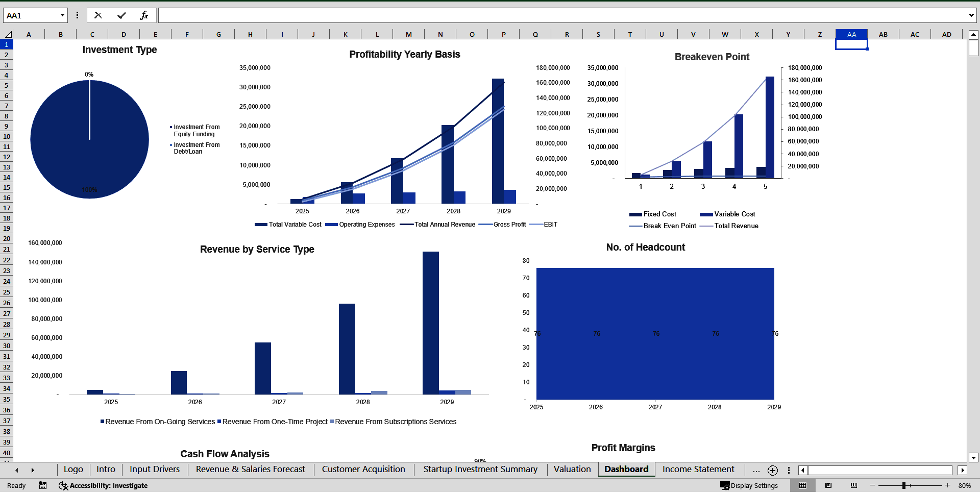Click the macro recording status icon
This screenshot has width=980, height=493.
pyautogui.click(x=43, y=485)
